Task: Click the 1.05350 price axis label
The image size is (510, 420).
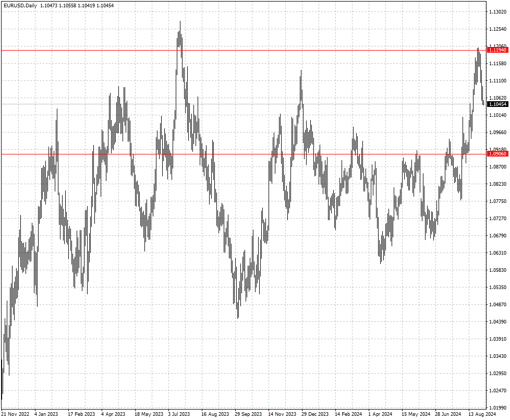Action: [x=497, y=287]
